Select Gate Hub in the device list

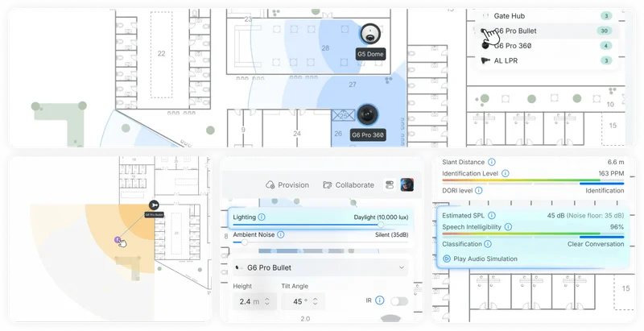[547, 16]
